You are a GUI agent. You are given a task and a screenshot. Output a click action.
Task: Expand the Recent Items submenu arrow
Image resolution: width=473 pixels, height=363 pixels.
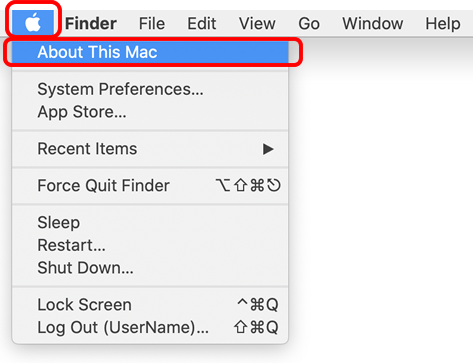268,149
